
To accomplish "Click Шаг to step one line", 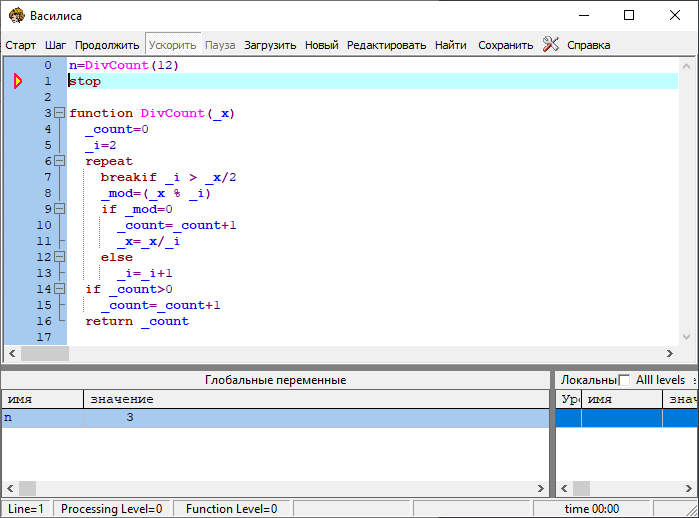I will click(x=55, y=45).
